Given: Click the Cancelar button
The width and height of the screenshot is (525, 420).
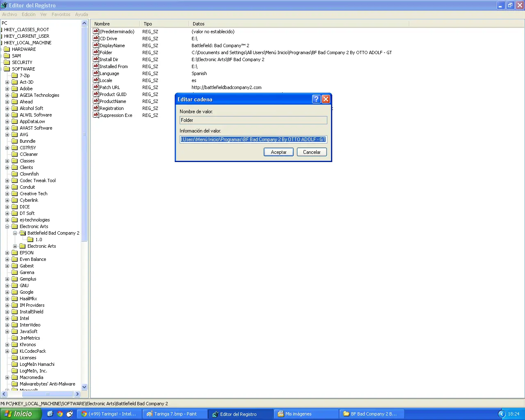Looking at the screenshot, I should [312, 152].
